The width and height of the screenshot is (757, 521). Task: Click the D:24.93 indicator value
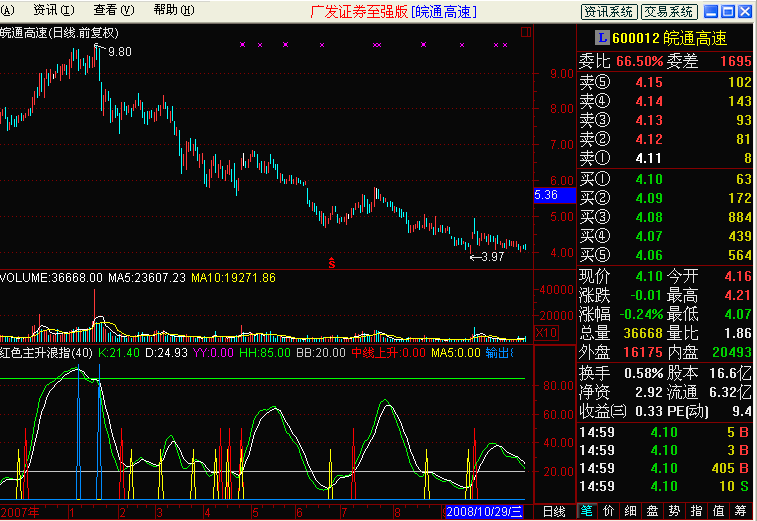[166, 353]
